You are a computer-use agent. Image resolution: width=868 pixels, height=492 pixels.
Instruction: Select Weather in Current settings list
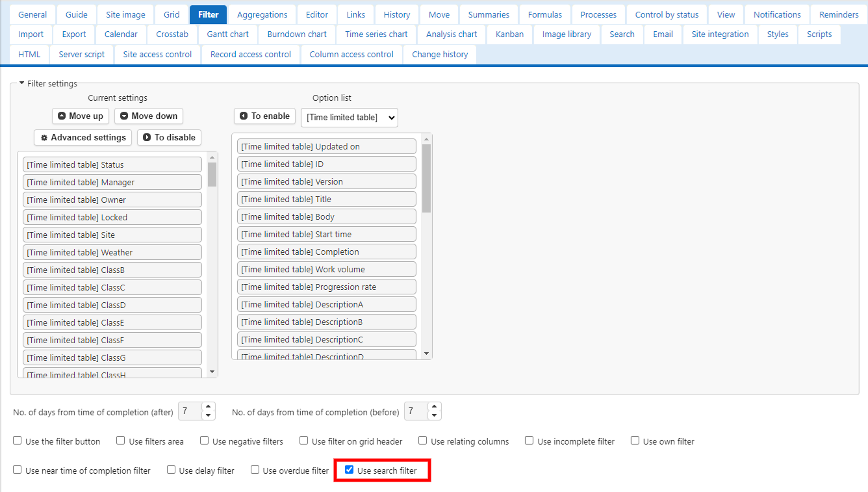click(112, 252)
